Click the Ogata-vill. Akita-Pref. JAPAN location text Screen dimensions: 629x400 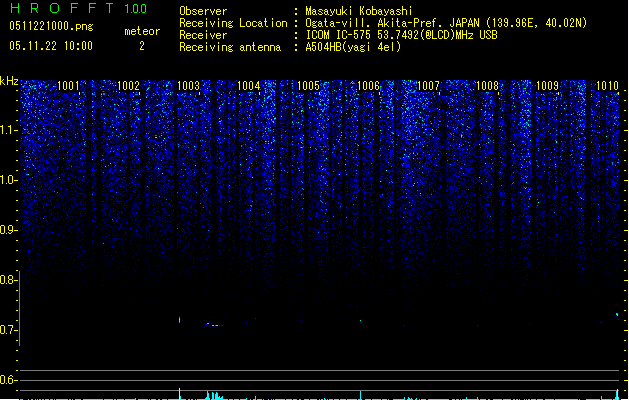point(446,23)
